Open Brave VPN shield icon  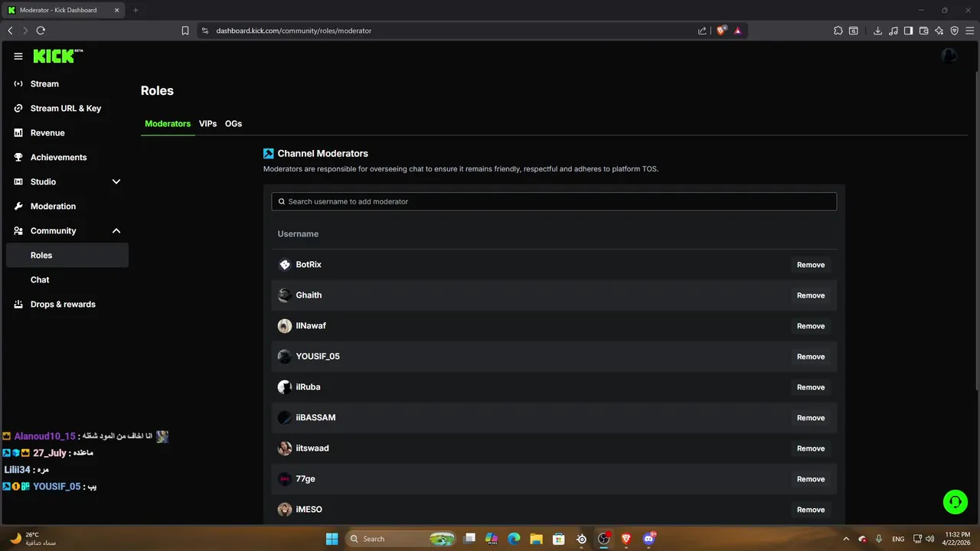(954, 31)
